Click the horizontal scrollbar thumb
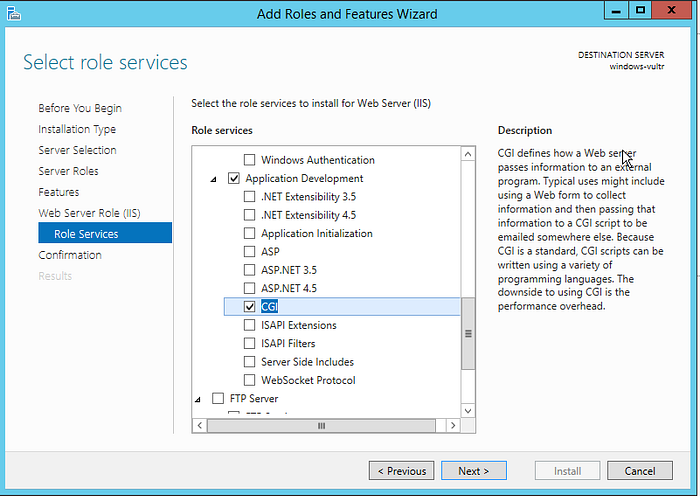The height and width of the screenshot is (496, 700). (x=321, y=425)
